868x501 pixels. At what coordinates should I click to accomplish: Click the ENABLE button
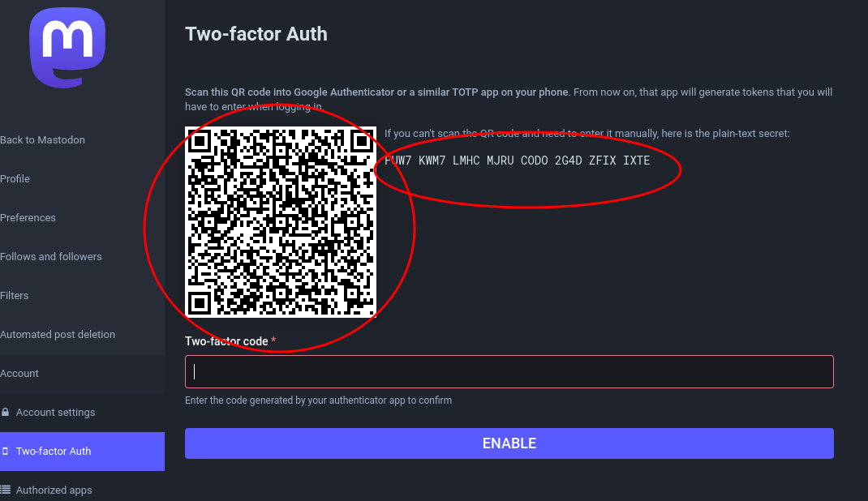509,443
